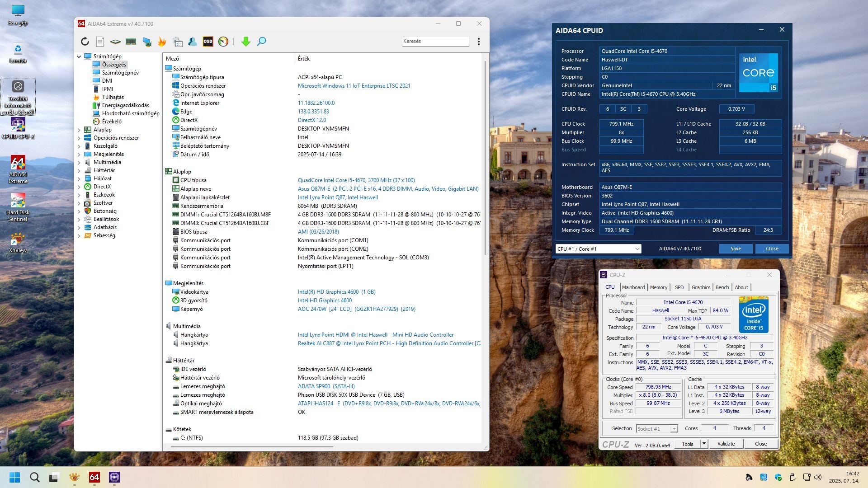Expand the Alaplap tree node
This screenshot has height=488, width=868.
[x=79, y=130]
